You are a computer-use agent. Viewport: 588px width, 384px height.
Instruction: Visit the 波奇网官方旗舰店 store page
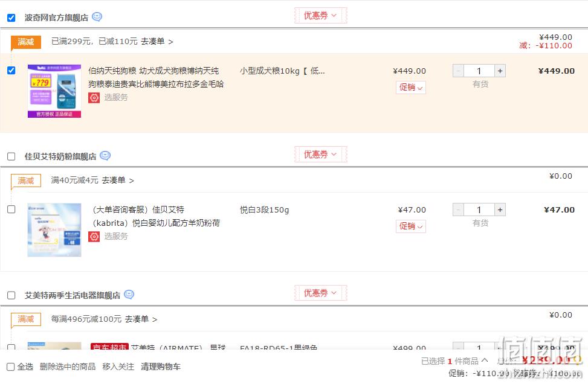pyautogui.click(x=56, y=18)
